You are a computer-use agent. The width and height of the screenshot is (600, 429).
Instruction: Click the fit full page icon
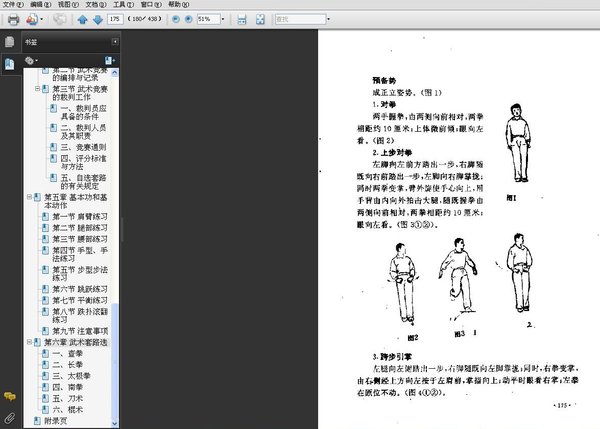pyautogui.click(x=260, y=19)
